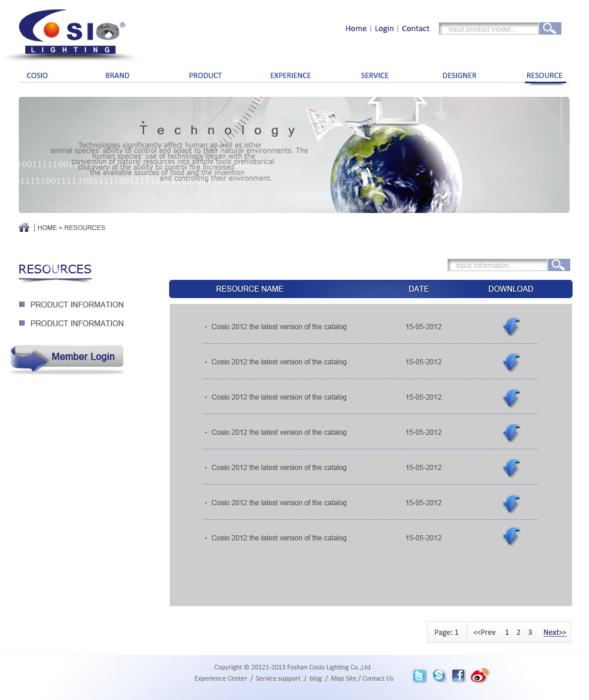
Task: Download the first catalog in list
Action: tap(511, 327)
